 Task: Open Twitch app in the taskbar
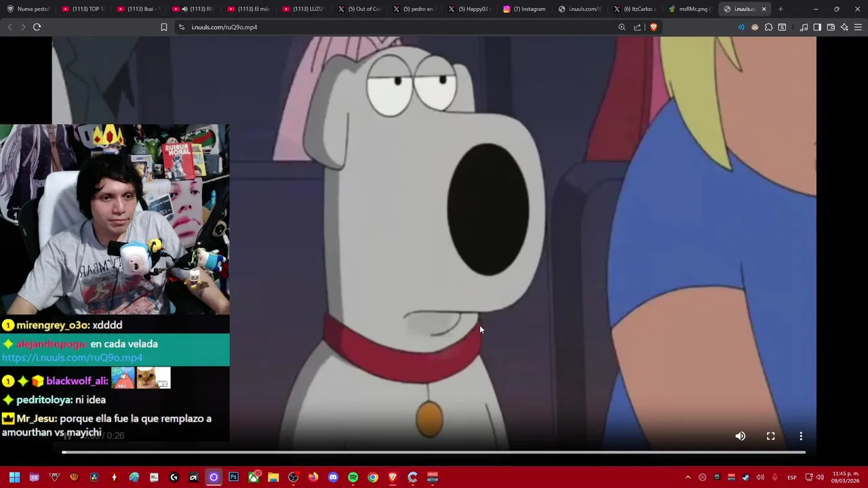[35, 477]
